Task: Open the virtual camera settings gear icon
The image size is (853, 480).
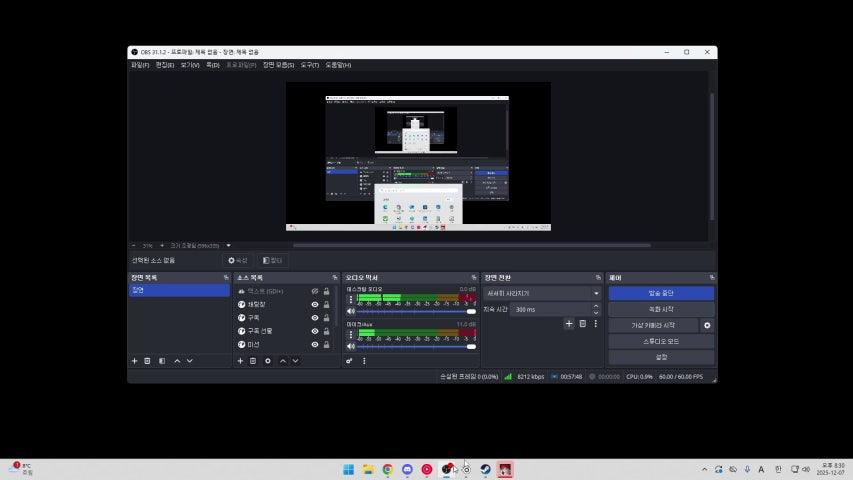Action: [x=707, y=325]
